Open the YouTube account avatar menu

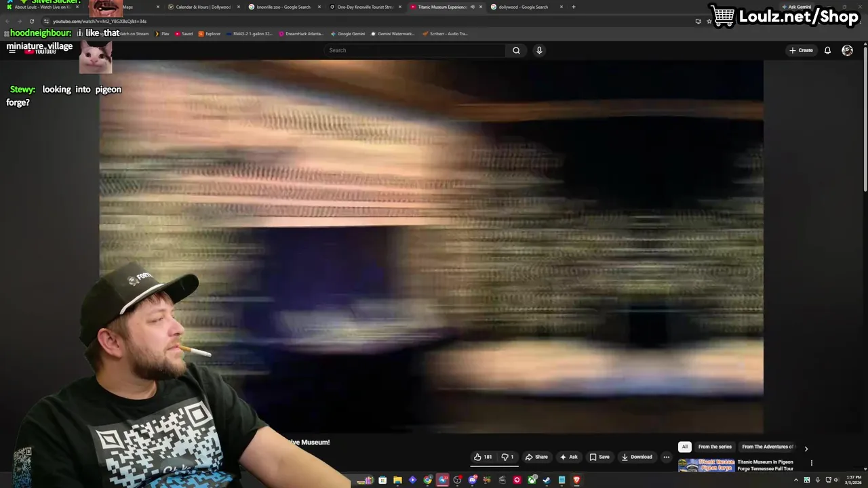coord(847,50)
